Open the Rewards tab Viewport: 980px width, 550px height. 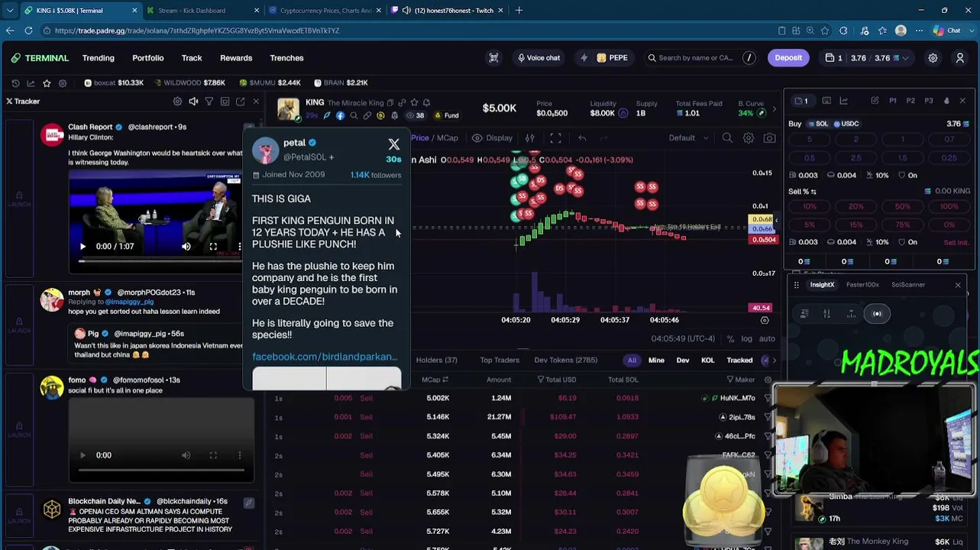coord(236,58)
